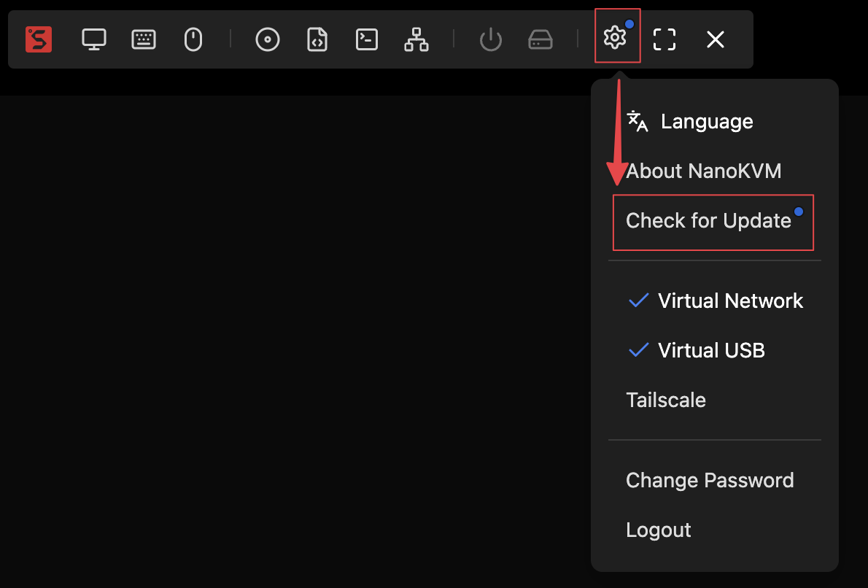The image size is (868, 588).
Task: Open the virtual keyboard icon
Action: [x=144, y=39]
